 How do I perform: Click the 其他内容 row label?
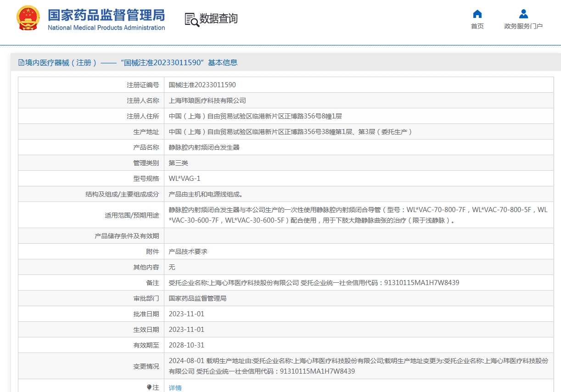pos(146,267)
